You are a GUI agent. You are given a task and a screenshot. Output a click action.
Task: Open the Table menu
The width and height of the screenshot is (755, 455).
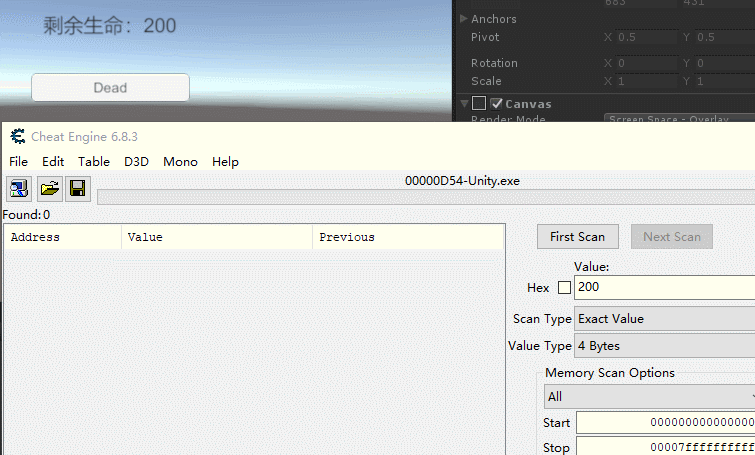pyautogui.click(x=94, y=162)
